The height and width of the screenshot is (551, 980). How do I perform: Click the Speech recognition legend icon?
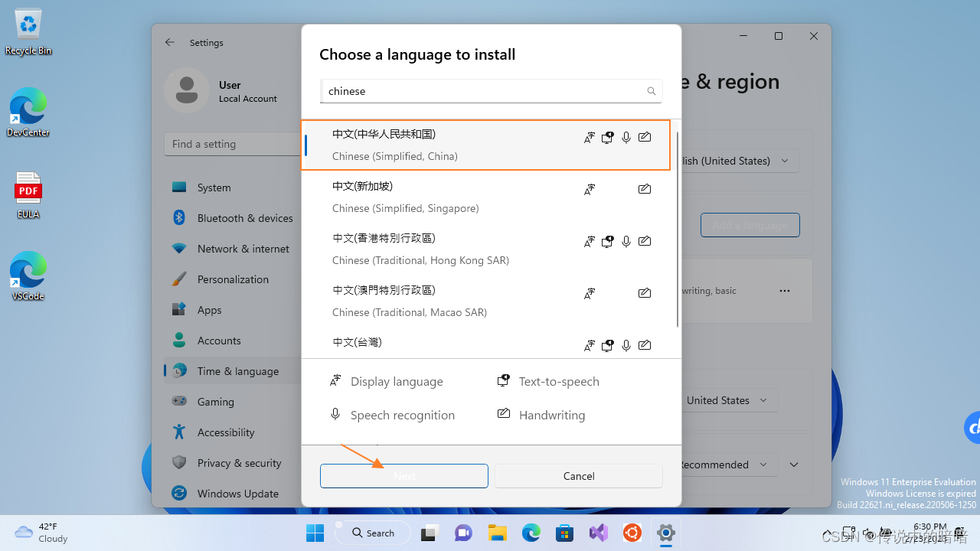[x=335, y=414]
